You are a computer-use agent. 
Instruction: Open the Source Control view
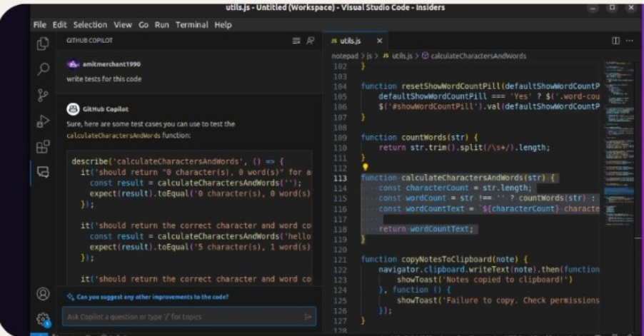point(43,95)
